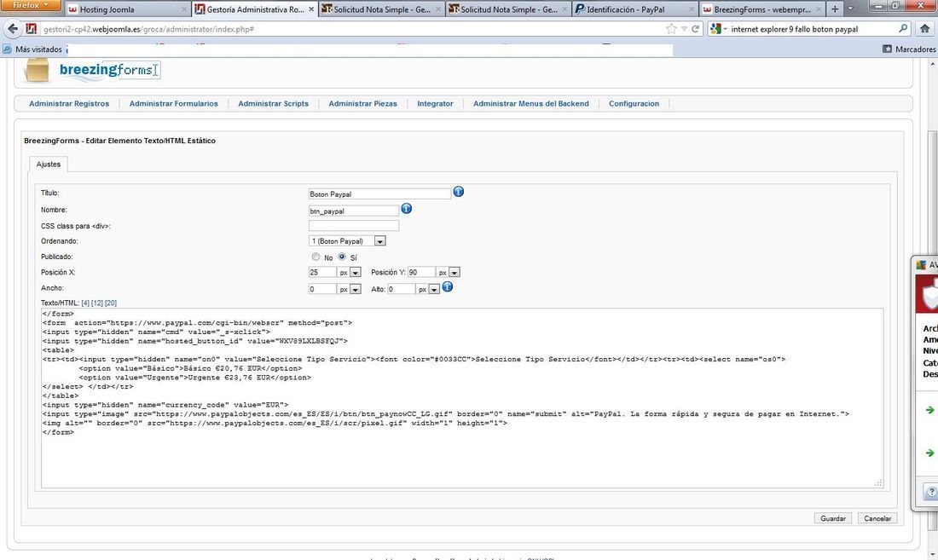
Task: Click the info icon beside Nombre field
Action: pyautogui.click(x=406, y=209)
